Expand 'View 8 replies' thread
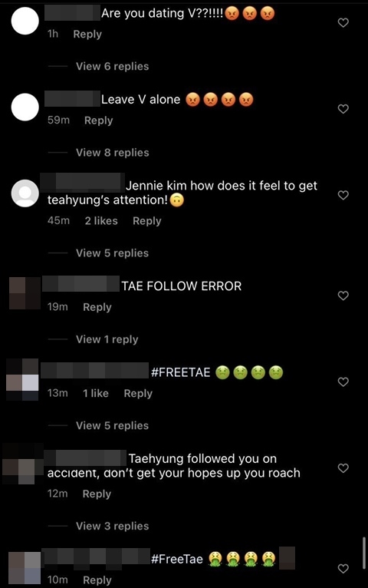 [112, 153]
